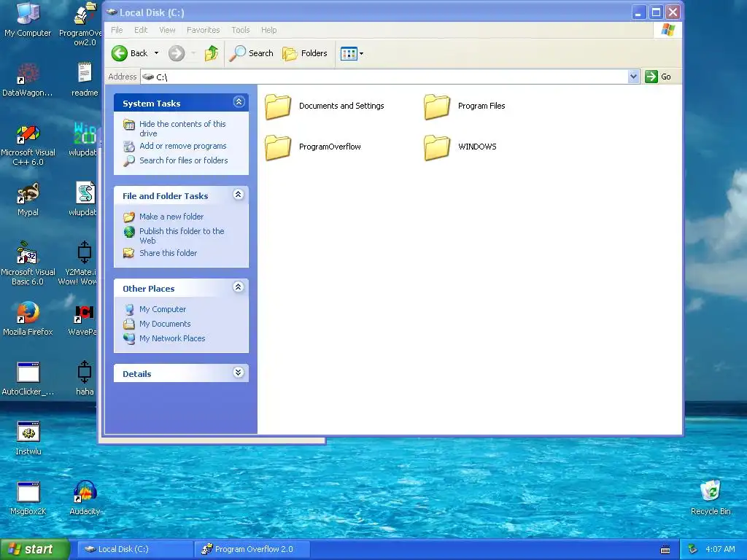Select Microsoft Visual Basic 6.0 shortcut
This screenshot has height=560, width=747.
point(28,264)
